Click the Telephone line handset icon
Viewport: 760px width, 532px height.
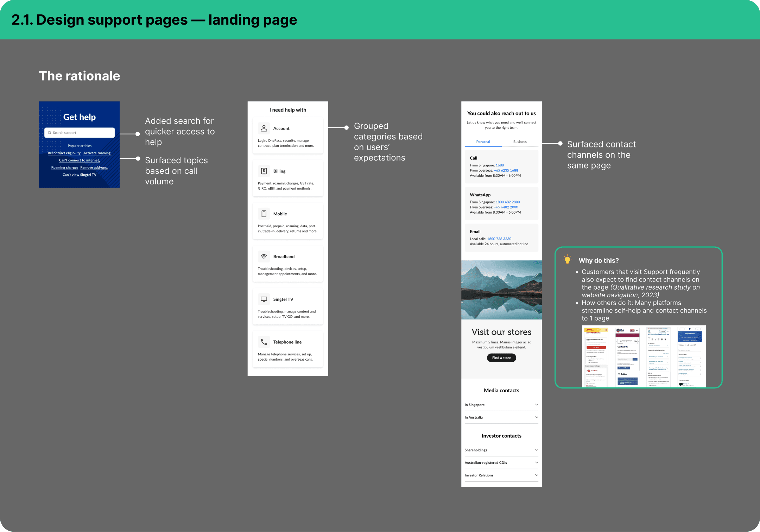point(264,342)
